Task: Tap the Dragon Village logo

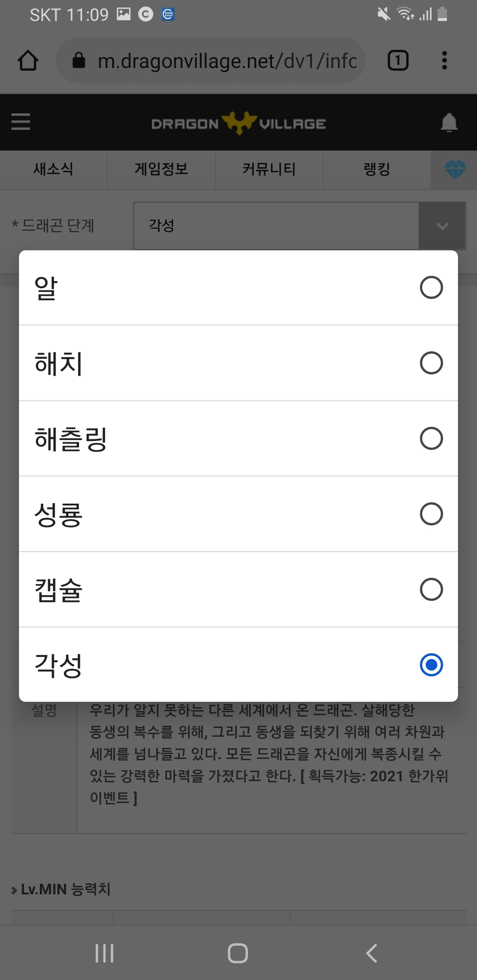Action: tap(238, 123)
